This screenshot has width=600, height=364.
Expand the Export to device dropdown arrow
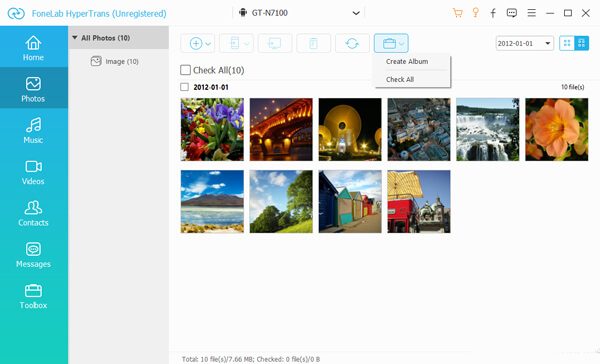coord(247,44)
